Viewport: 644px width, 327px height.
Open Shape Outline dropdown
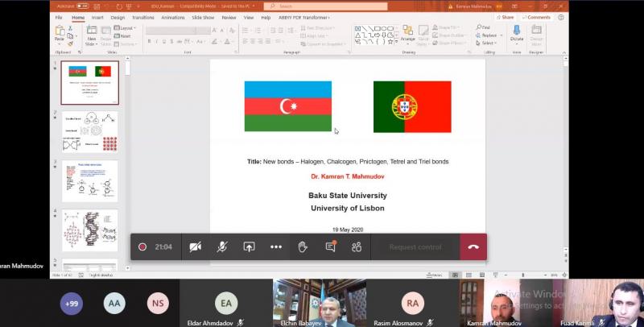(449, 35)
